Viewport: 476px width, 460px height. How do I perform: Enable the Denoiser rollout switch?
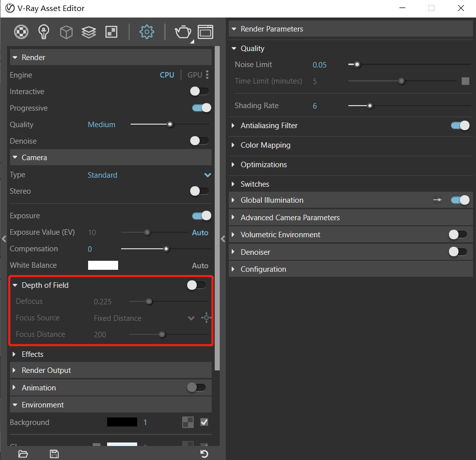(458, 252)
